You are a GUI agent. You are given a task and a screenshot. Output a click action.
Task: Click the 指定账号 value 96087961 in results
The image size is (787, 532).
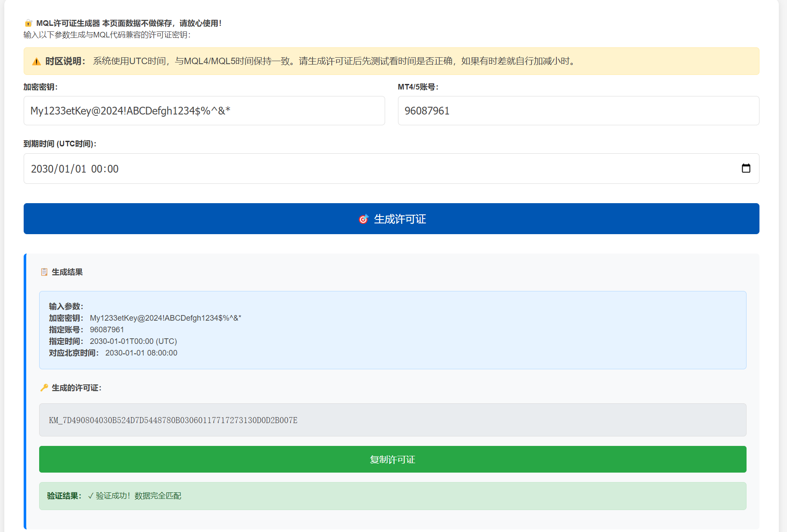tap(107, 330)
